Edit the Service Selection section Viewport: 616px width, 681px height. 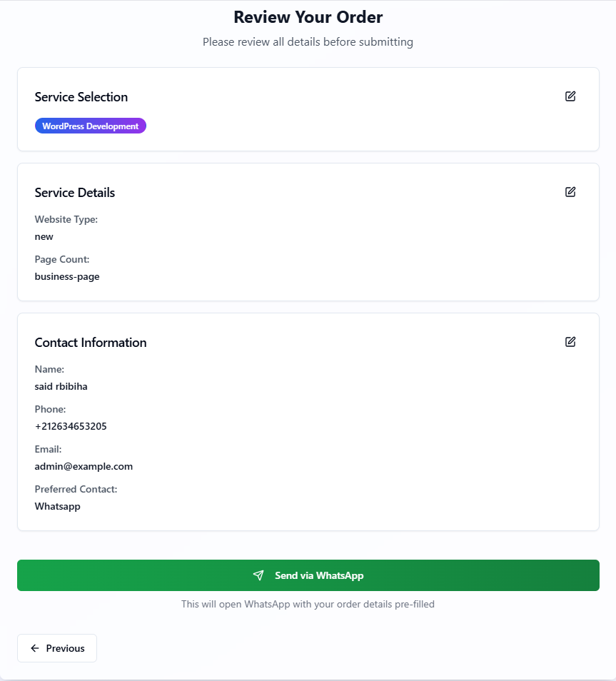[570, 96]
